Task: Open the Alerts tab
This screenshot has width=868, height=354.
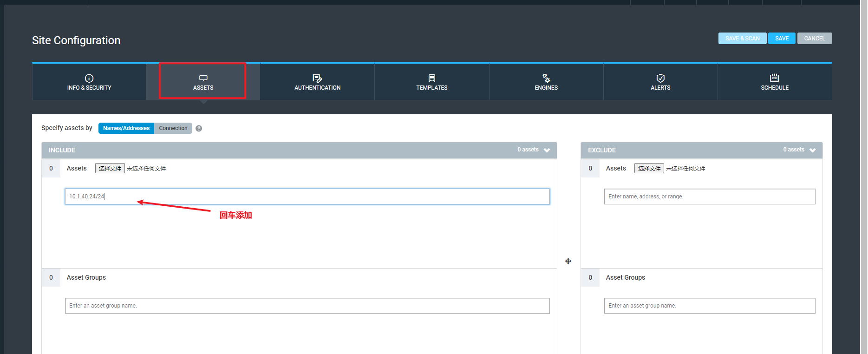Action: 660,82
